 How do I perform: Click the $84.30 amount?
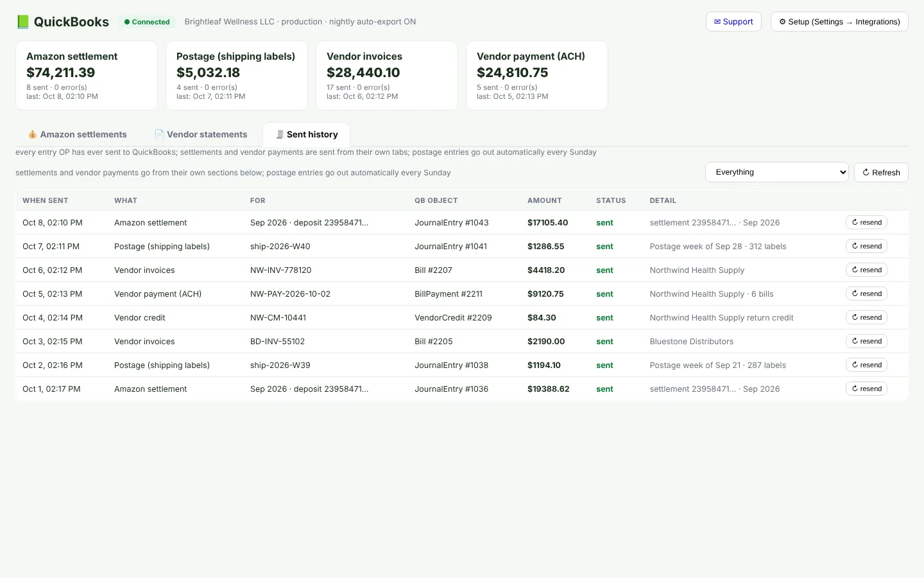pyautogui.click(x=542, y=318)
